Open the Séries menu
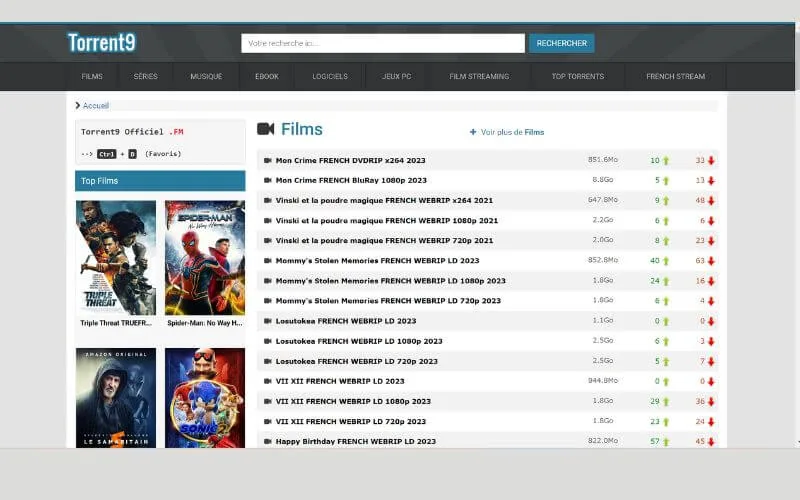800x500 pixels. 145,76
